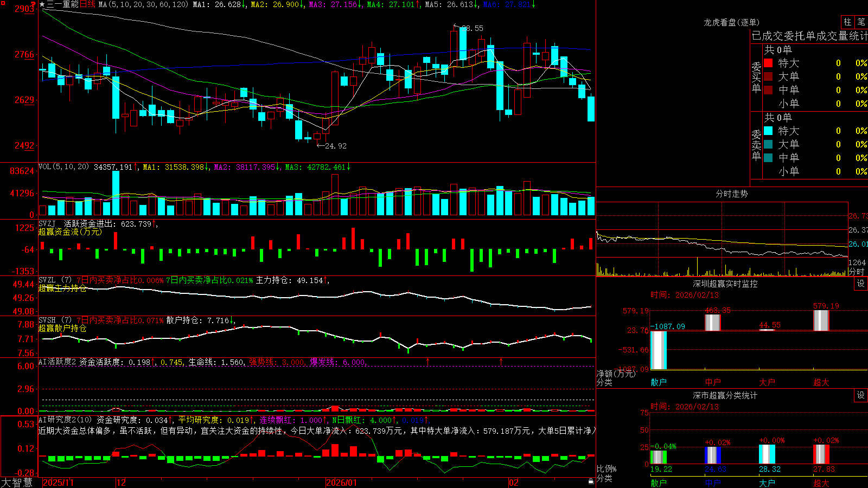Select the 分时走势 panel header
This screenshot has width=868, height=488.
(x=731, y=194)
